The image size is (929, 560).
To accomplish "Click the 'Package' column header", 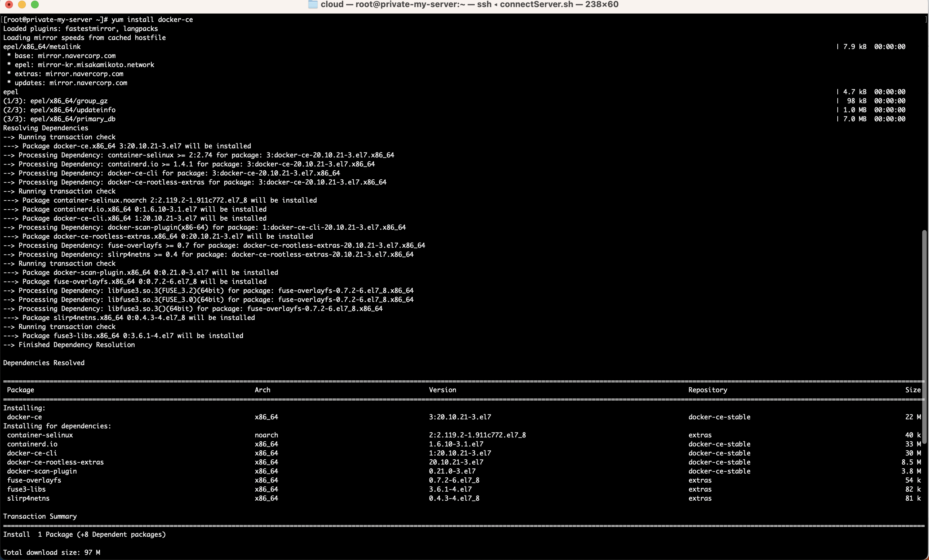I will [20, 390].
